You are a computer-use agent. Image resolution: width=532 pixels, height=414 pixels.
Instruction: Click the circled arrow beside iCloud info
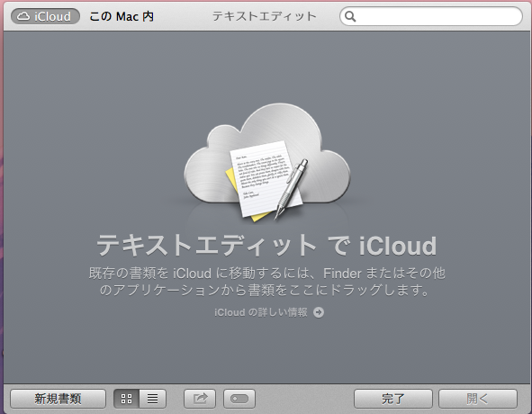319,312
